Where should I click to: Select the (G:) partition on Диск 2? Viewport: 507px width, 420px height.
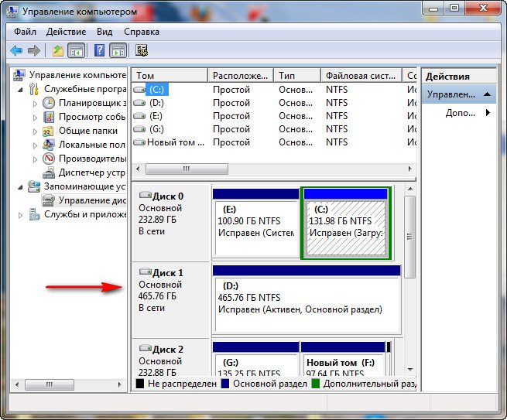point(255,359)
